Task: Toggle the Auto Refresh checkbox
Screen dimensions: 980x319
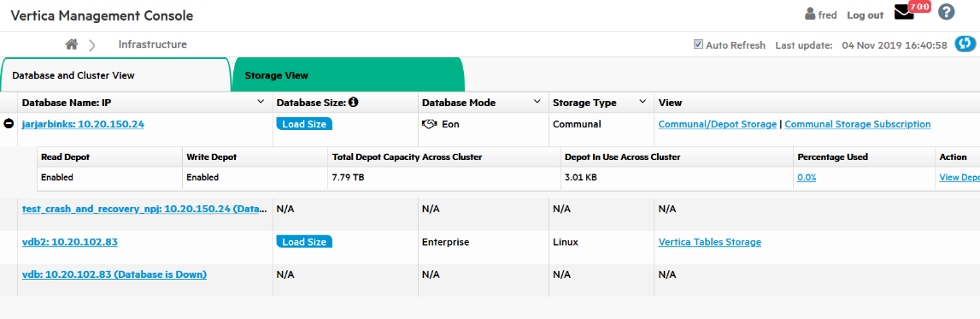Action: pos(698,44)
